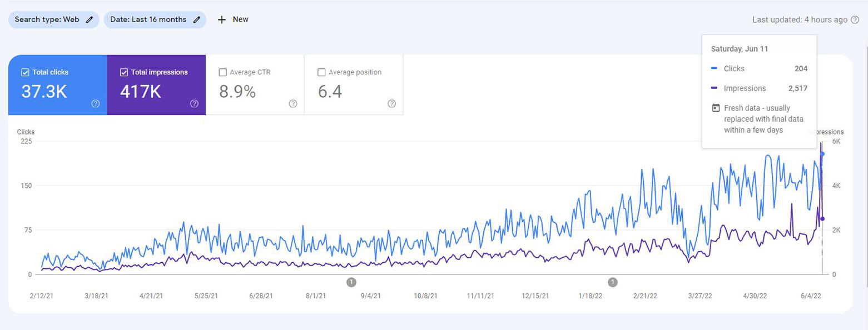Click the 2/21/22 date axis label
868x330 pixels.
(645, 296)
